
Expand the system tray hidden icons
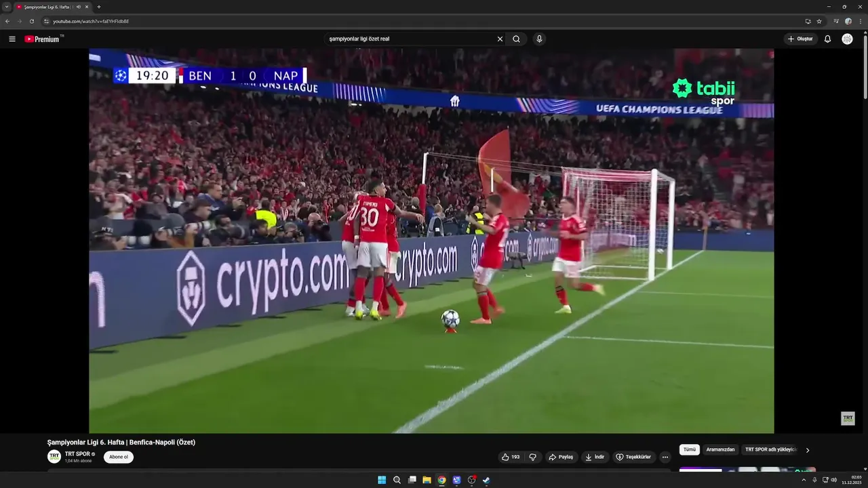tap(804, 480)
